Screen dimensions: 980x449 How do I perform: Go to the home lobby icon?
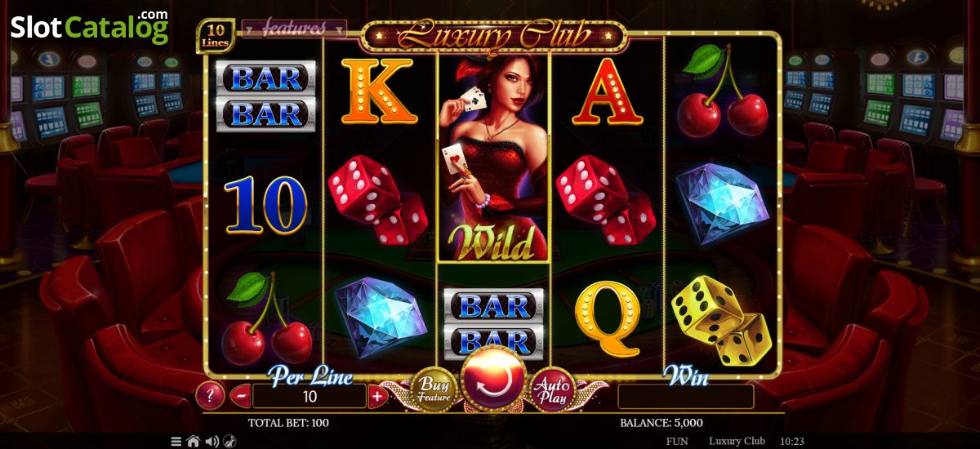[x=194, y=442]
